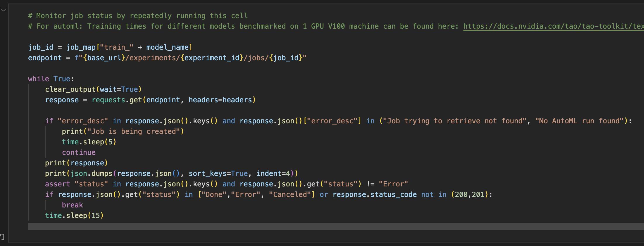Click the comment "# Monitor job status" line
644x246 pixels.
click(x=138, y=16)
